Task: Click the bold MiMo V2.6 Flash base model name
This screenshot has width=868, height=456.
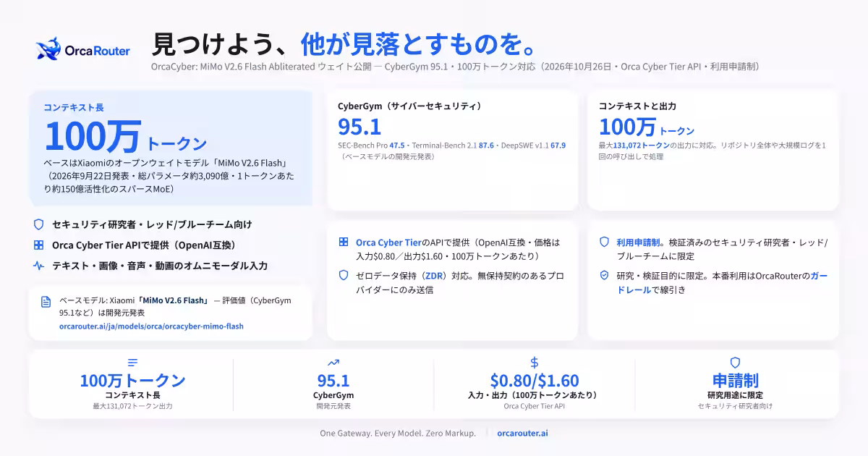Action: click(174, 300)
